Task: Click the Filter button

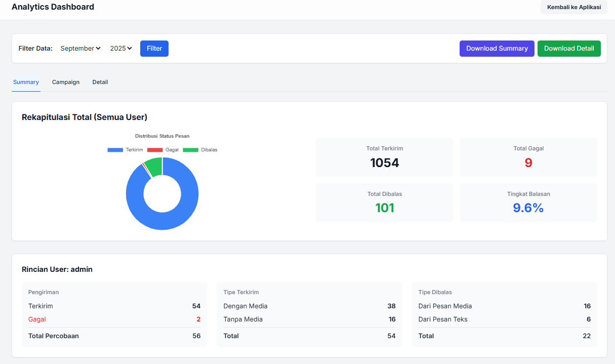Action: [154, 48]
